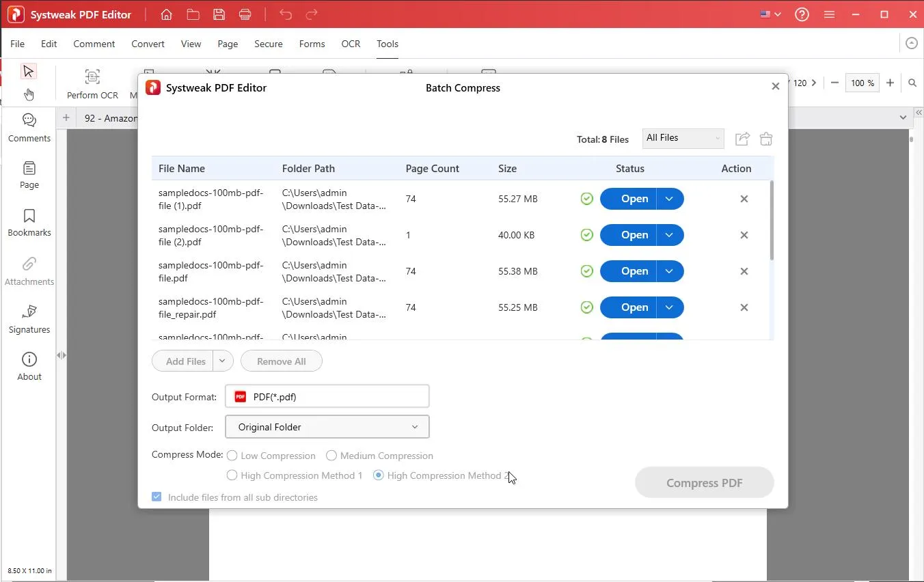This screenshot has width=924, height=582.
Task: Open the Edit menu
Action: pyautogui.click(x=49, y=44)
